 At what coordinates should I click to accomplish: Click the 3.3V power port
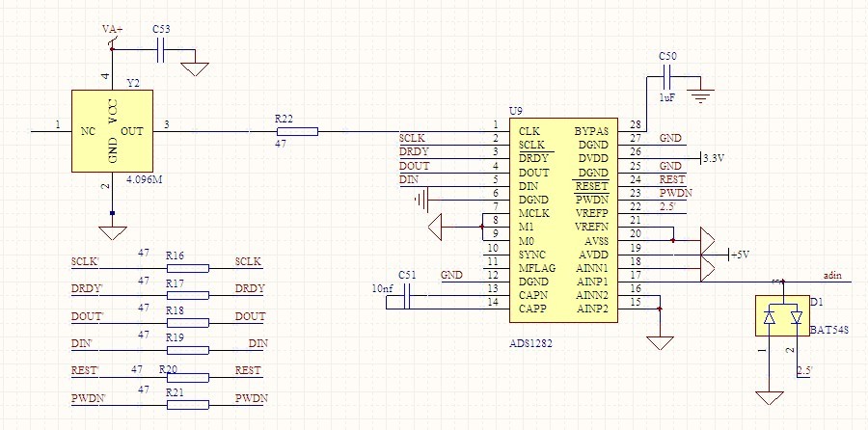pos(713,158)
